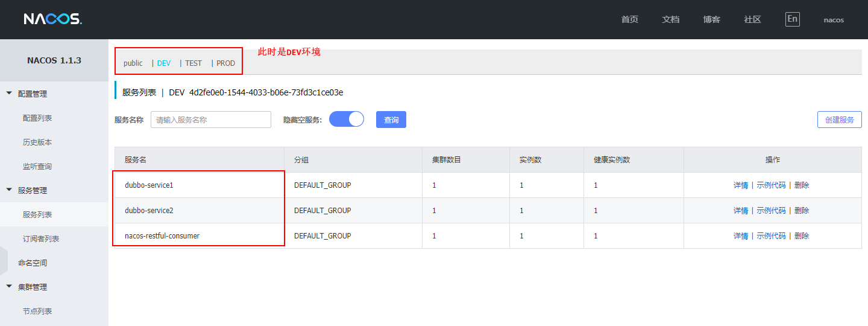Screen dimensions: 868x326
Task: Click 删除 for dubbo-service2
Action: coord(802,211)
